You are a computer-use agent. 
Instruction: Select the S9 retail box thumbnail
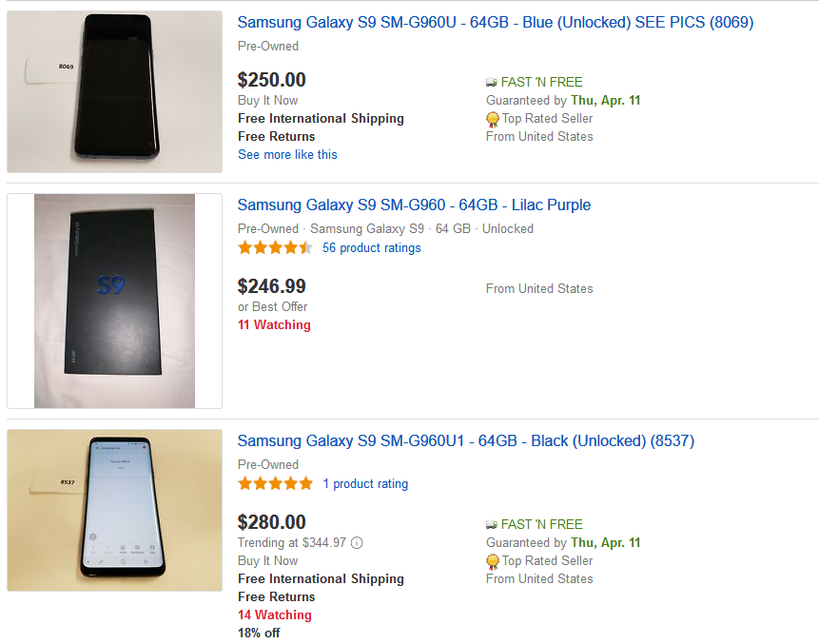point(114,301)
